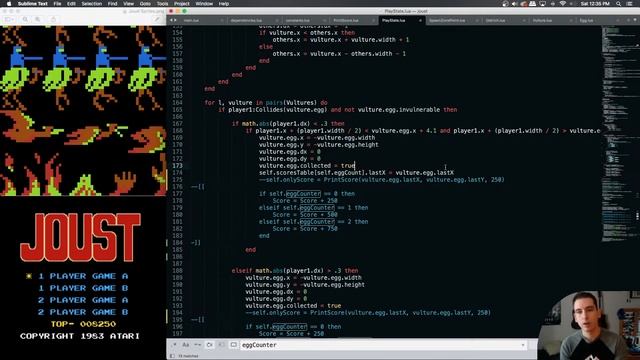640x360 pixels.
Task: Click the '1 PLAYER GAME A' text in image
Action: coord(83,276)
